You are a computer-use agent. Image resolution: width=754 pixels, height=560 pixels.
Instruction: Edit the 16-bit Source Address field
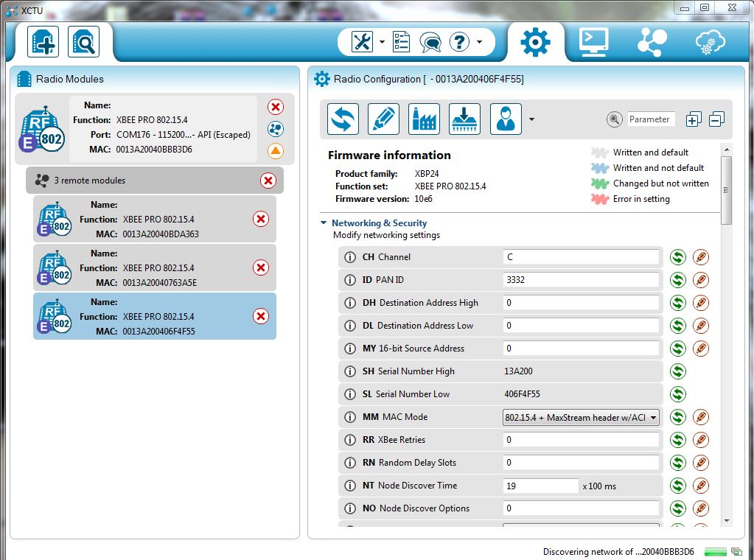[x=581, y=349]
